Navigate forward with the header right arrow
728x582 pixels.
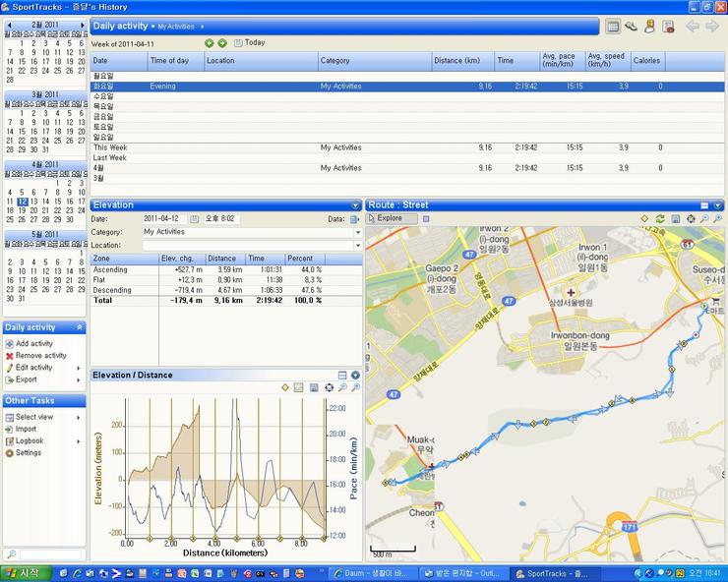tap(712, 27)
